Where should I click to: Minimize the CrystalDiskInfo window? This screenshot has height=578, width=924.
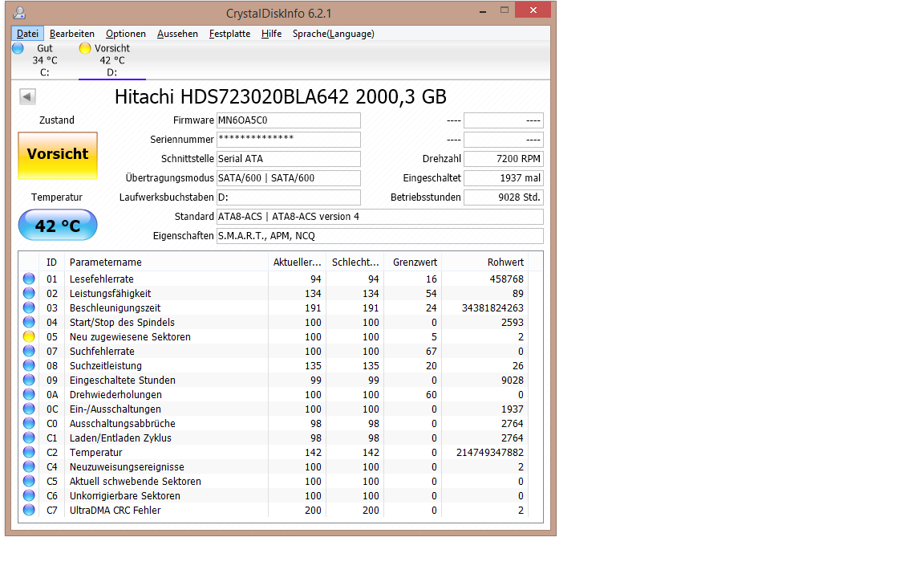[483, 11]
